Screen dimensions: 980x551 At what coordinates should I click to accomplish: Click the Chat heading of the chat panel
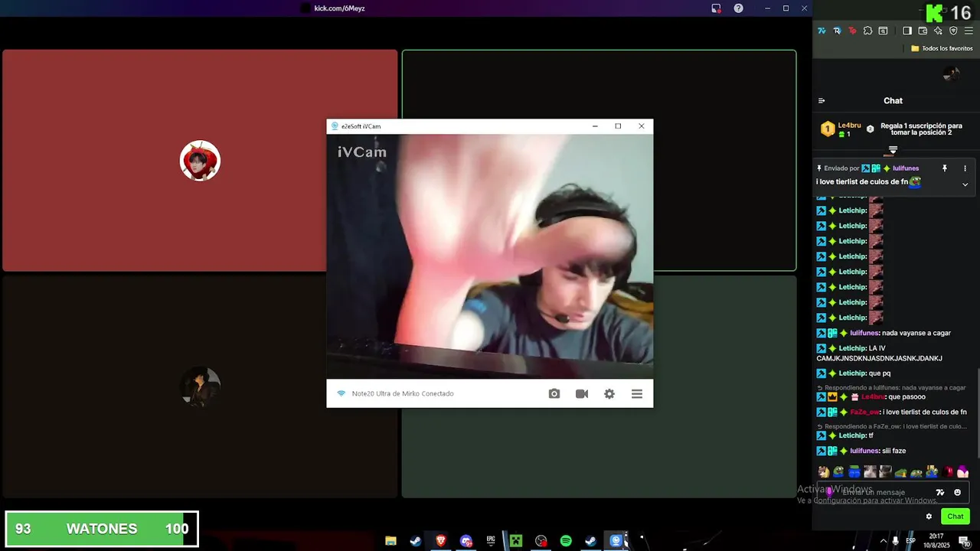click(893, 100)
